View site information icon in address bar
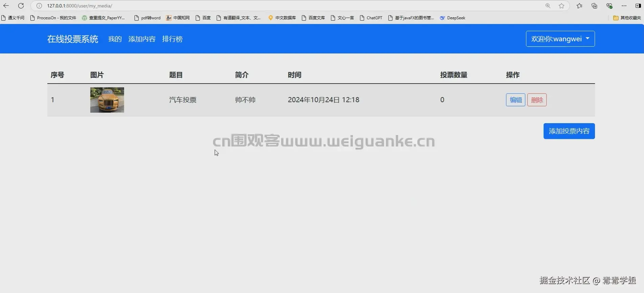The image size is (644, 293). tap(39, 6)
